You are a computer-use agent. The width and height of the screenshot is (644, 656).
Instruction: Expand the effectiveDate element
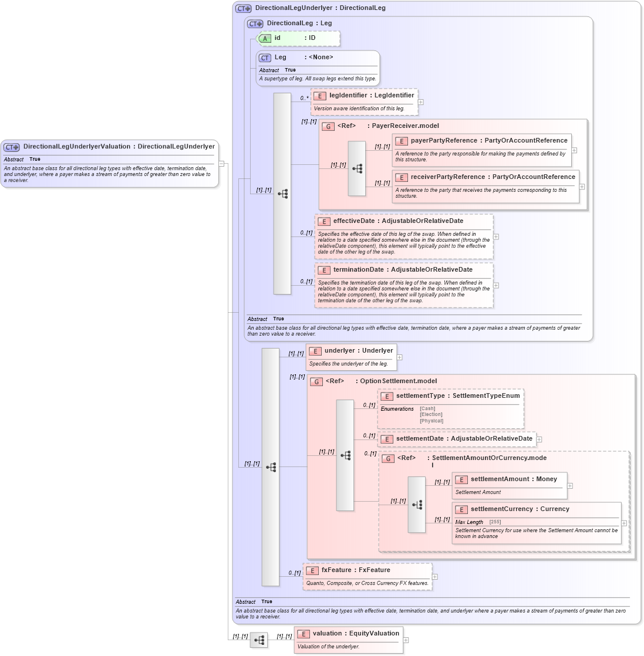click(496, 237)
